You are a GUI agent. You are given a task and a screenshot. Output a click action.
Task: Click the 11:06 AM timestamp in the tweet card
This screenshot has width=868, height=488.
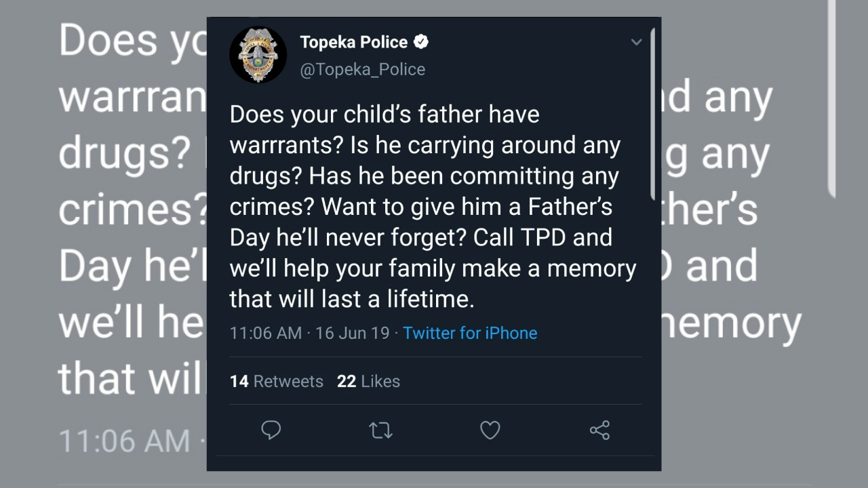click(265, 333)
